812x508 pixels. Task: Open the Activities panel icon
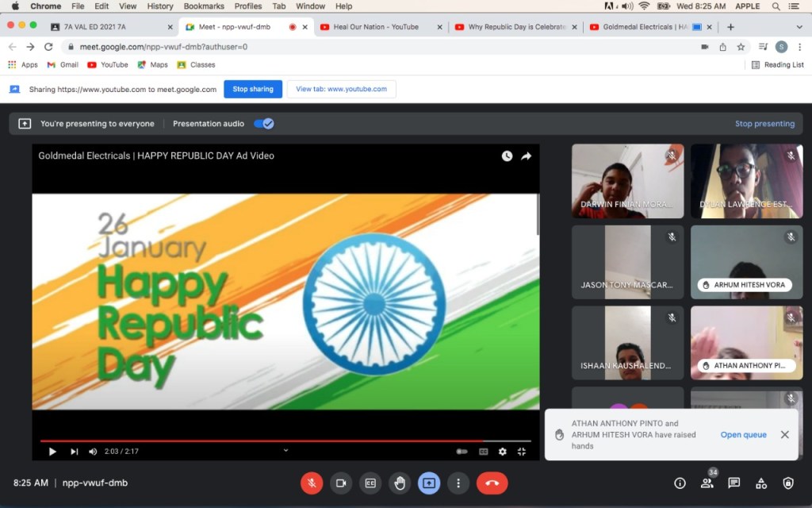point(761,483)
